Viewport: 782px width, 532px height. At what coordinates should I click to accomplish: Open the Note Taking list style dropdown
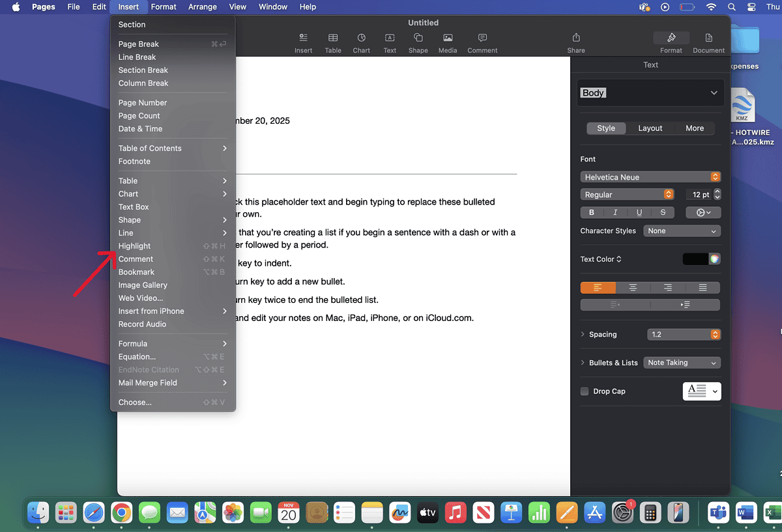coord(682,363)
